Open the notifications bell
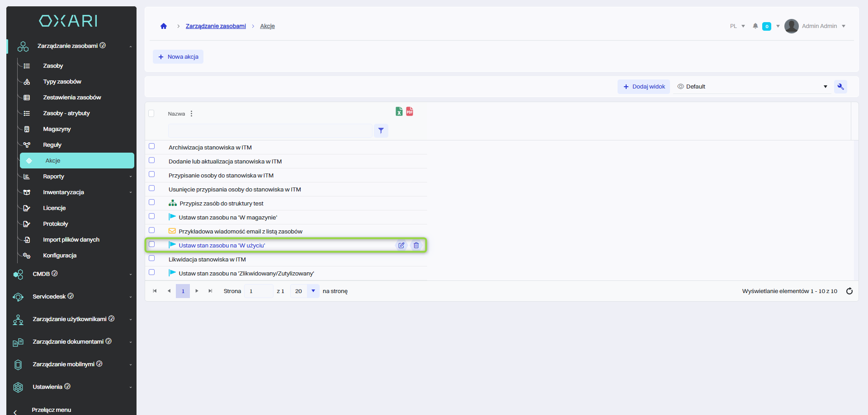868x415 pixels. [x=755, y=26]
